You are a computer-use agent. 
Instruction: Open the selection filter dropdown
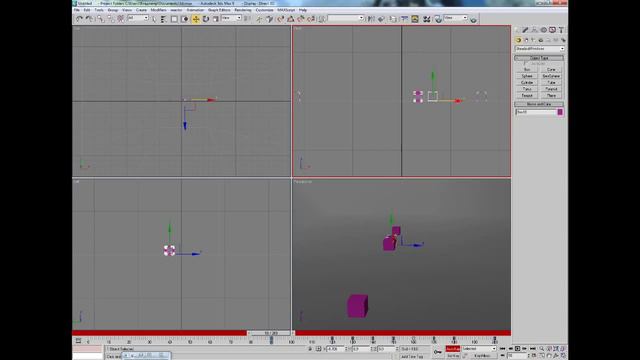pyautogui.click(x=139, y=18)
